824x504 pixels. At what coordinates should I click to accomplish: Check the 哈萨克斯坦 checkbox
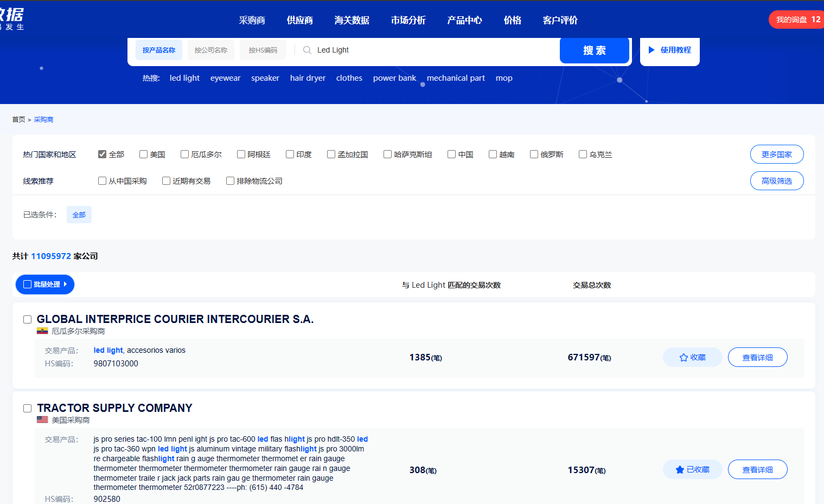(x=387, y=154)
